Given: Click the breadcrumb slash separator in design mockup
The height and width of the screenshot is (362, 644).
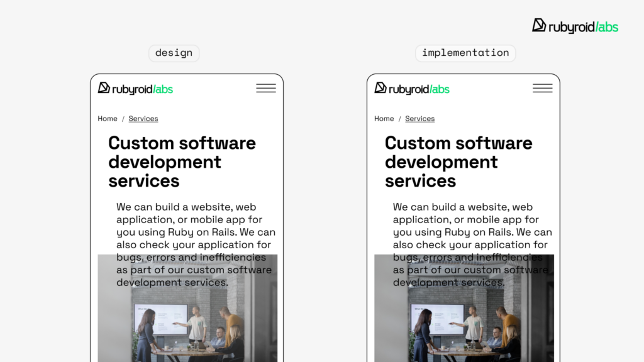Looking at the screenshot, I should point(123,119).
